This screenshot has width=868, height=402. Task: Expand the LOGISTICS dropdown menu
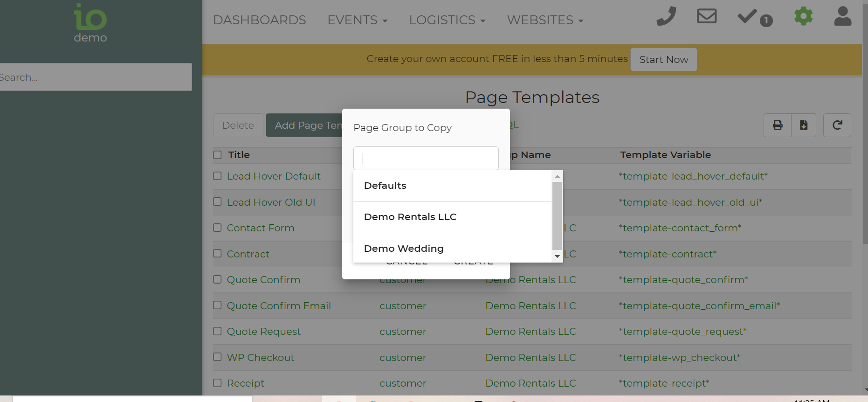(x=447, y=20)
